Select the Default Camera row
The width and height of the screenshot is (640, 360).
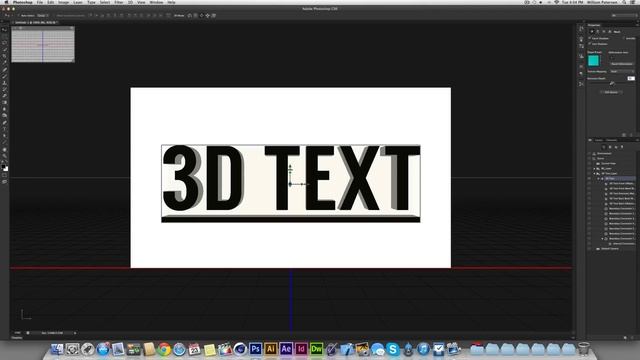611,249
